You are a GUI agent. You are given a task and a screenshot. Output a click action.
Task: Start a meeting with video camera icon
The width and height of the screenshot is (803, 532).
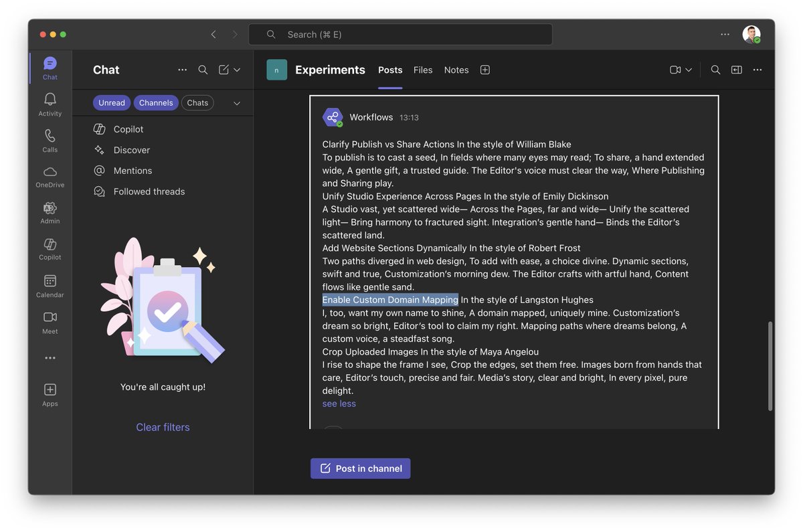[x=675, y=70]
